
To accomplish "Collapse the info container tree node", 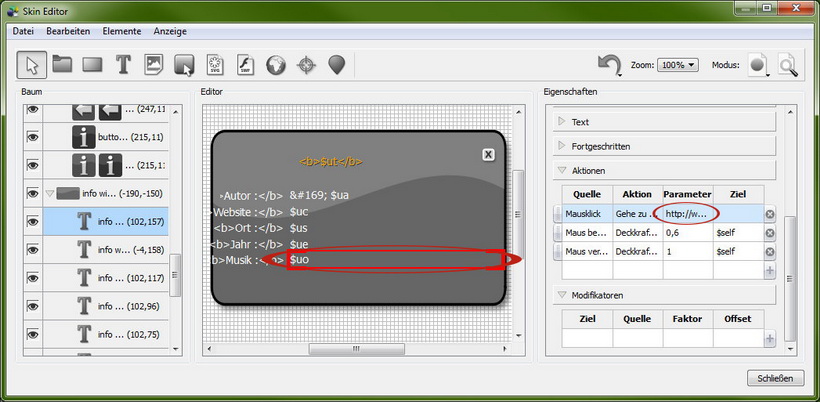I will [x=50, y=194].
